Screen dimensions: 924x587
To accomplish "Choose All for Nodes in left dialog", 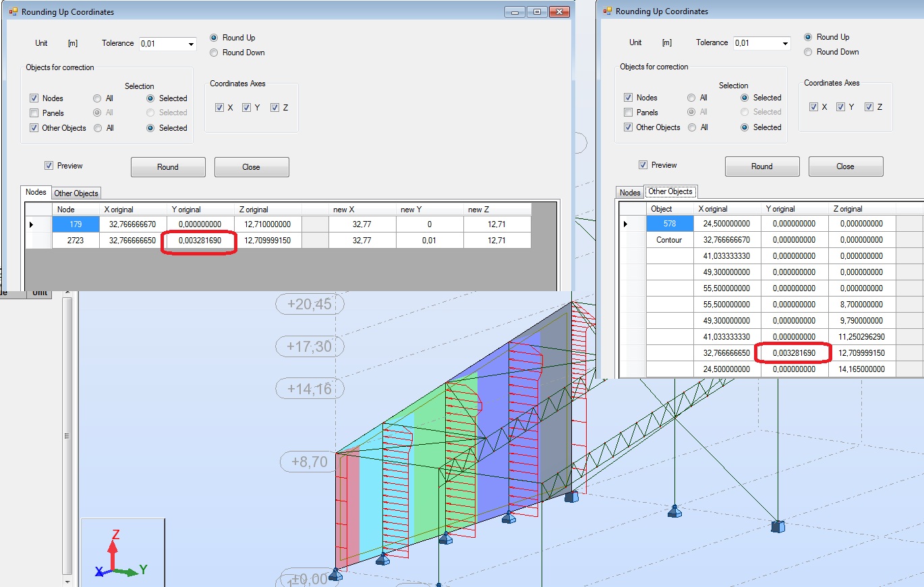I will tap(98, 98).
